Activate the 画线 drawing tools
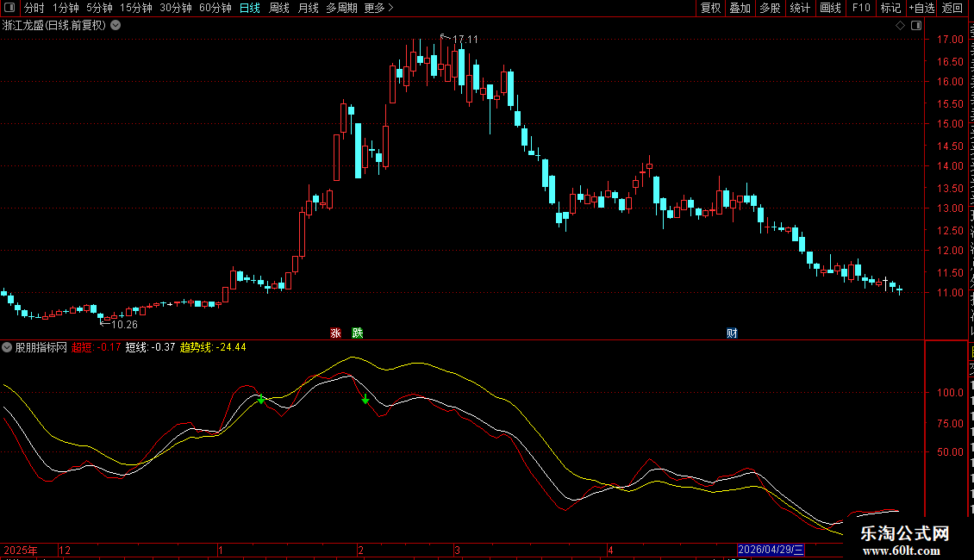Image resolution: width=974 pixels, height=560 pixels. [x=830, y=8]
